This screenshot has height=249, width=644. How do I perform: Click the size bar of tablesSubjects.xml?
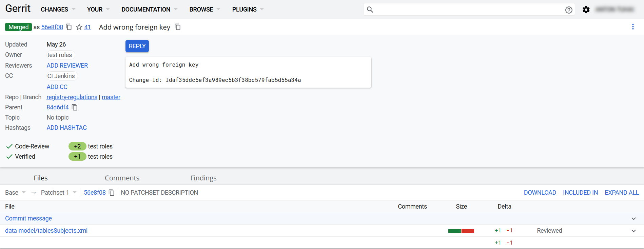pyautogui.click(x=461, y=231)
